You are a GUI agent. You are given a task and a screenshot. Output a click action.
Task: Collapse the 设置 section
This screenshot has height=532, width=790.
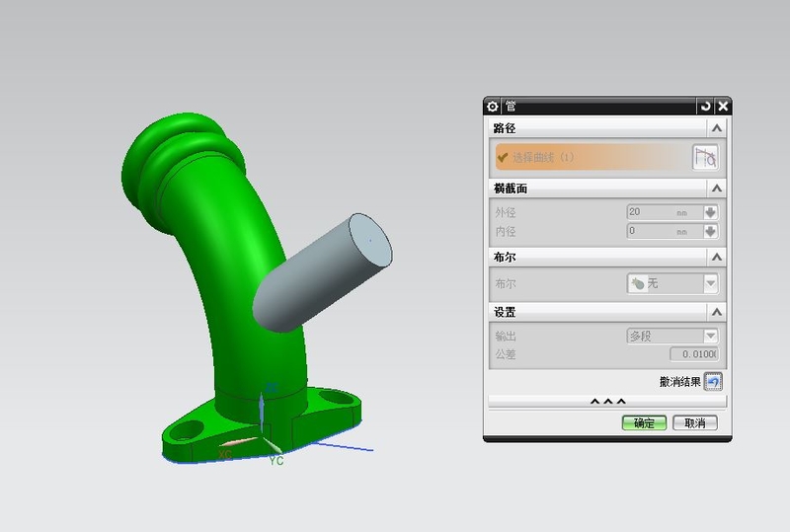pyautogui.click(x=717, y=312)
